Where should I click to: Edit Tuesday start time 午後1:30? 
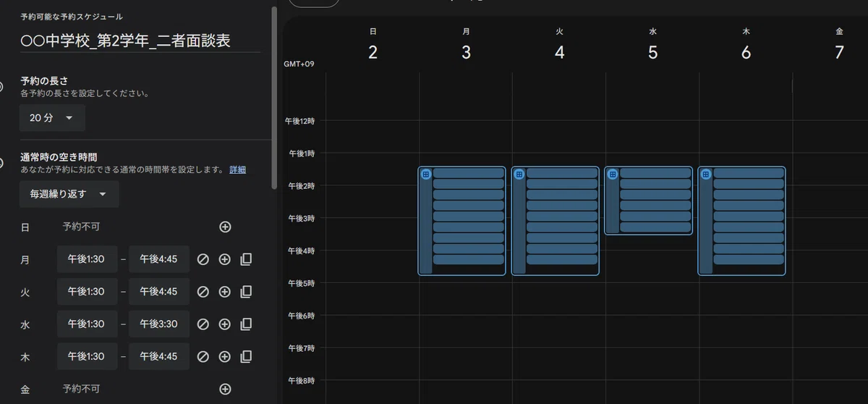click(87, 292)
